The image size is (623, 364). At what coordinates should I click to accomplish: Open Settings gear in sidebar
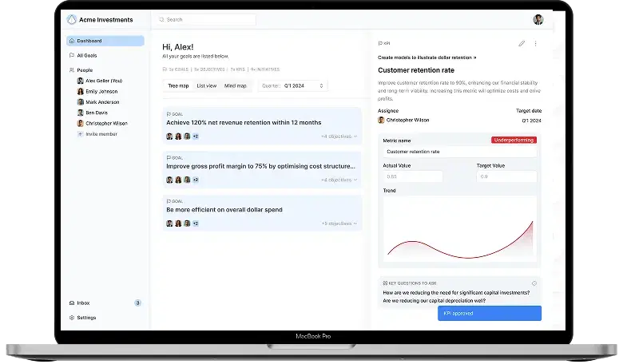click(72, 318)
